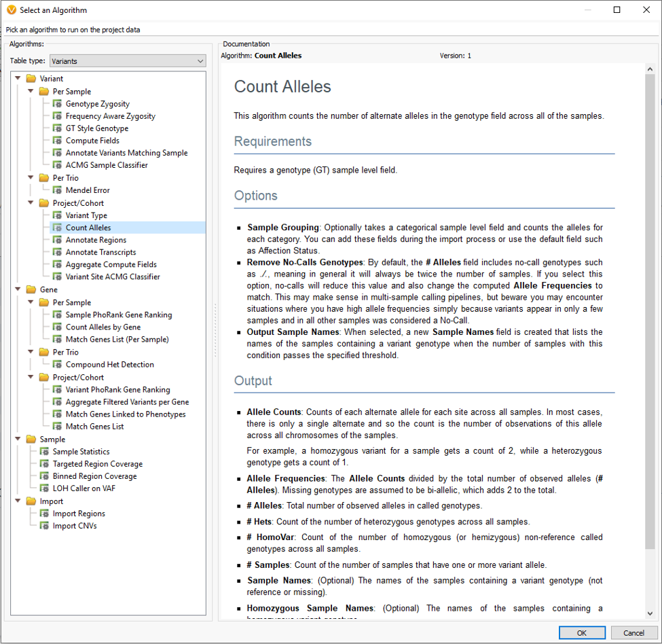Open the Table type dropdown

tap(201, 61)
